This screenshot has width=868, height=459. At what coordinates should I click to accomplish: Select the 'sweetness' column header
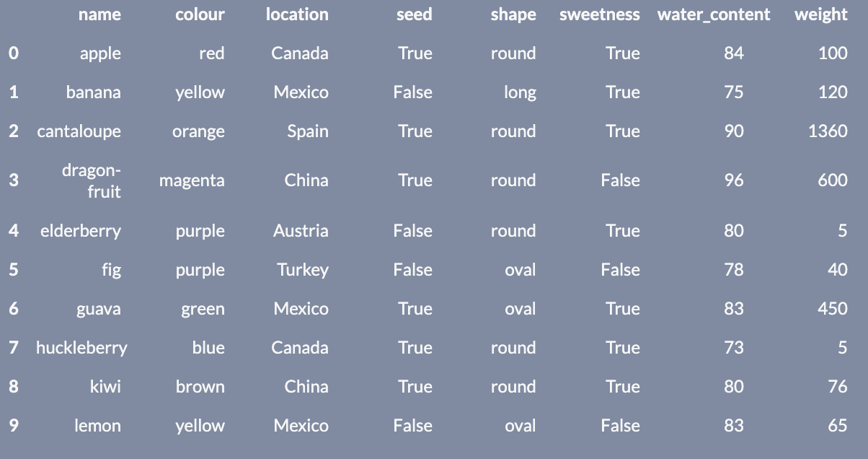click(x=599, y=14)
